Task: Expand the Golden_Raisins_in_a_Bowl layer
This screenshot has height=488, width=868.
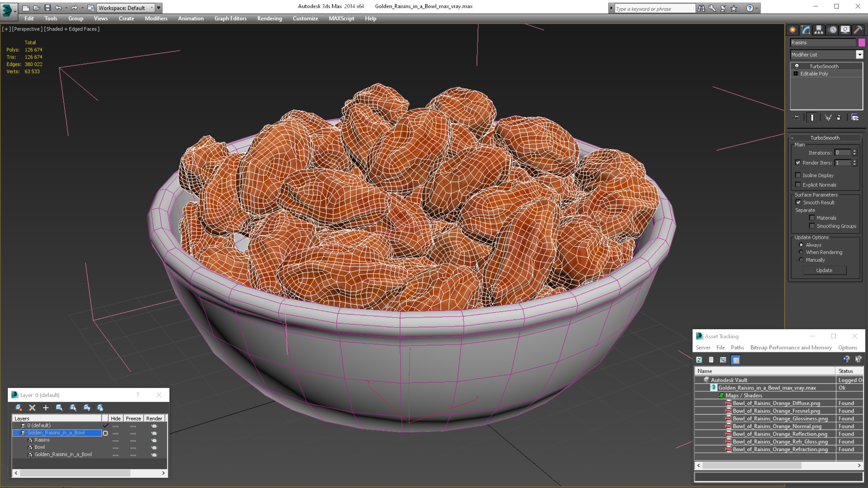Action: pyautogui.click(x=15, y=433)
